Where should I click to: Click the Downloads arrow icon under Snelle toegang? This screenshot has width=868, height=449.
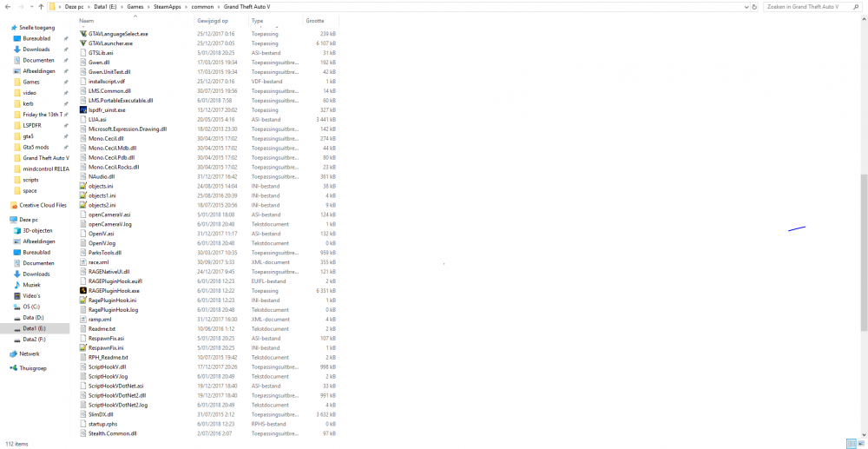point(17,50)
